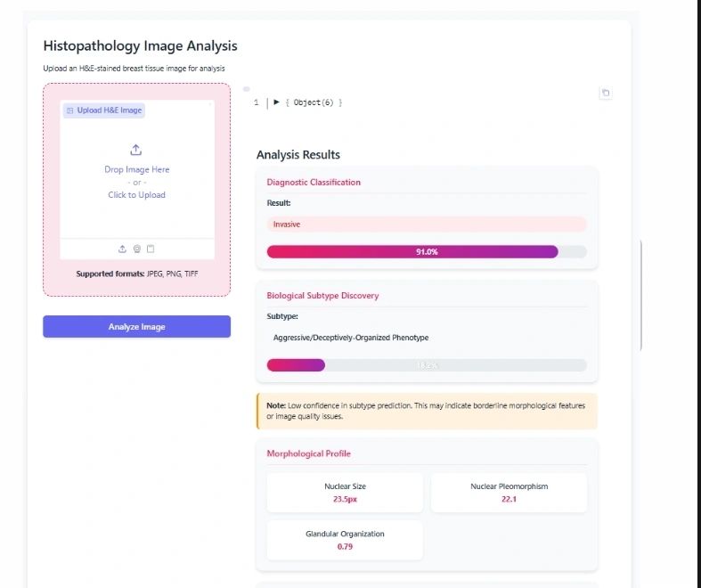
Task: Select the clipboard paste source icon
Action: point(151,249)
